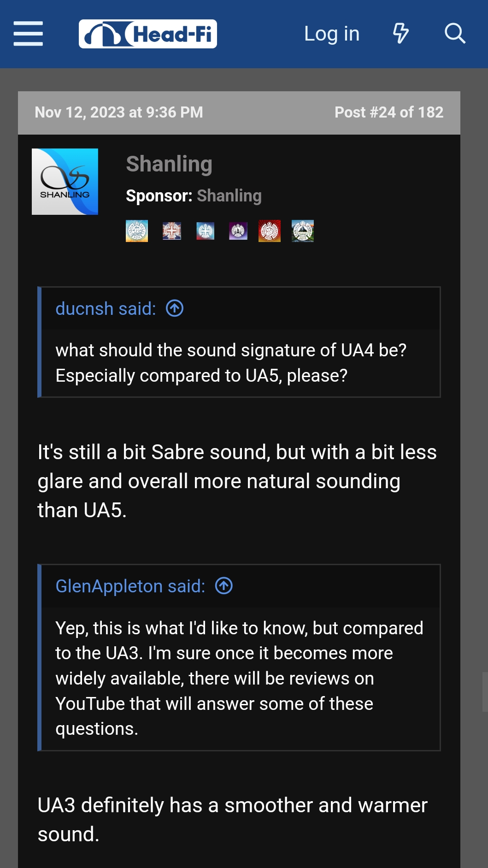Click the Log in link

(x=331, y=34)
